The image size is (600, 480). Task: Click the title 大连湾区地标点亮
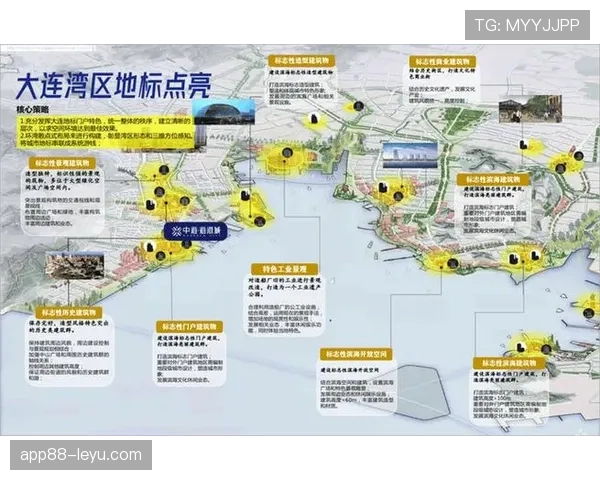113,87
